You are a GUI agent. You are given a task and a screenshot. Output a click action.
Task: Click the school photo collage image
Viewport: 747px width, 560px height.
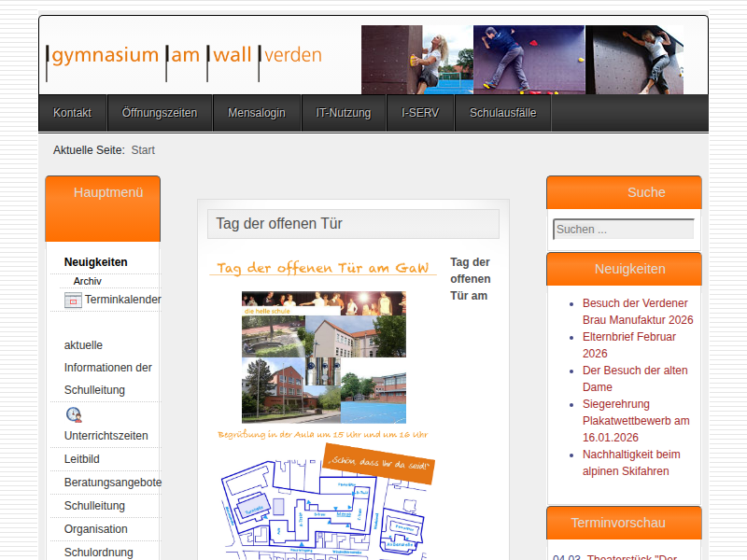point(323,357)
